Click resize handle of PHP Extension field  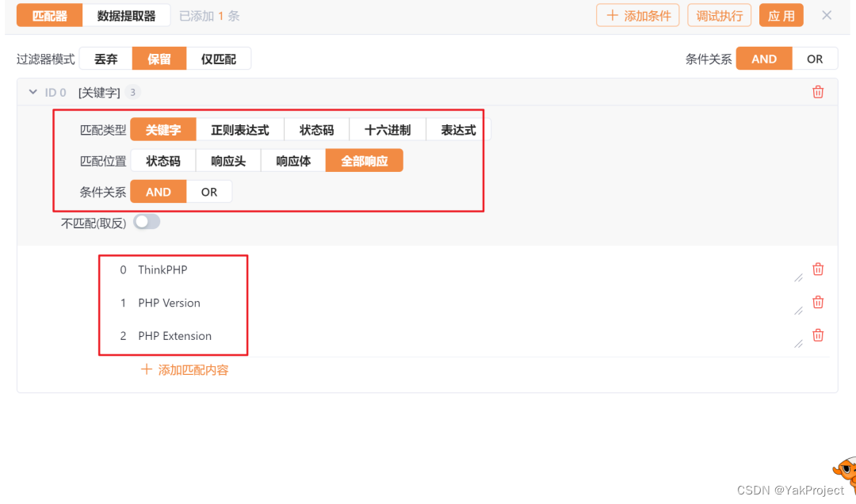click(798, 343)
